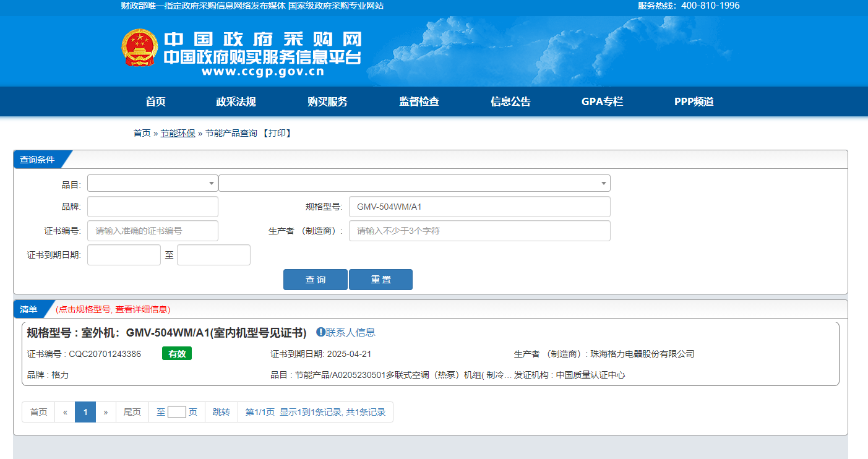Viewport: 868px width, 459px height.
Task: Open the 政采法规 navigation item
Action: click(x=236, y=102)
